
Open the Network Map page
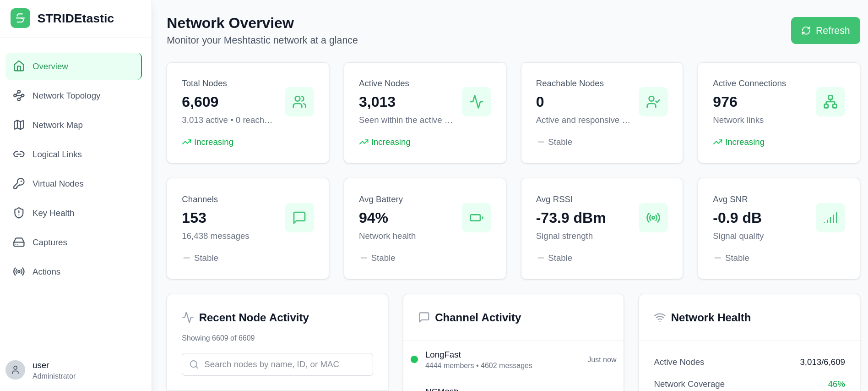tap(74, 125)
